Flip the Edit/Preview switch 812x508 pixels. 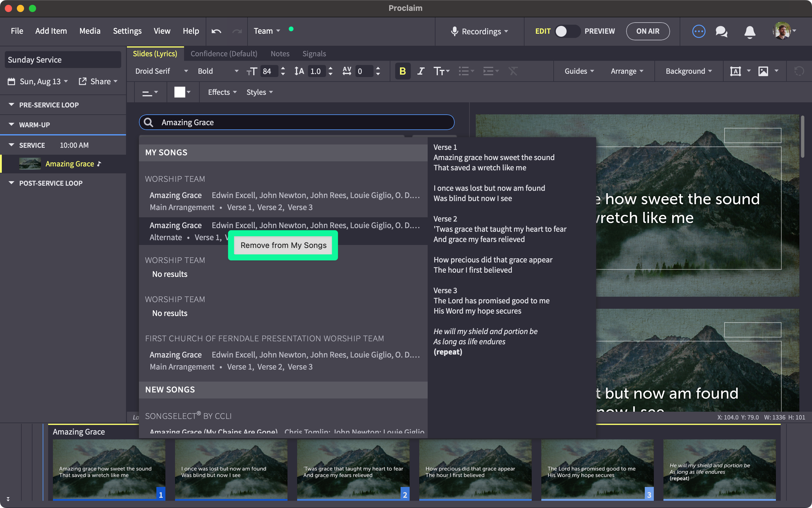click(x=567, y=31)
